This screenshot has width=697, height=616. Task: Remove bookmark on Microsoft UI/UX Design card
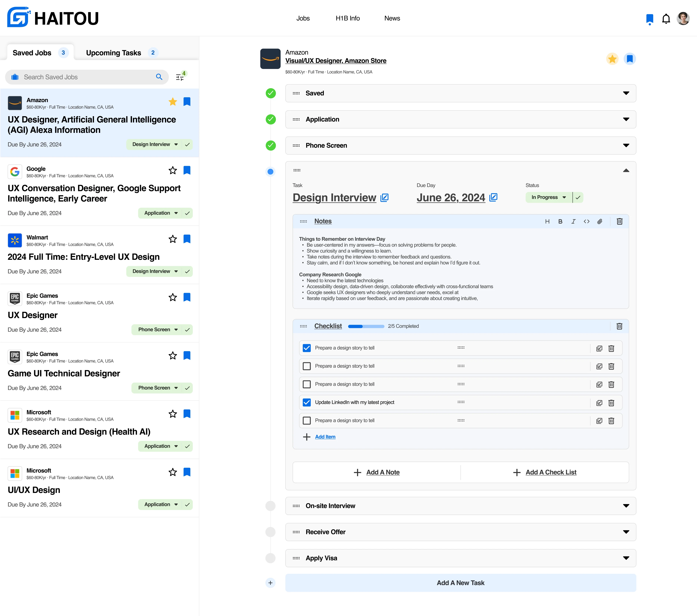(x=187, y=472)
